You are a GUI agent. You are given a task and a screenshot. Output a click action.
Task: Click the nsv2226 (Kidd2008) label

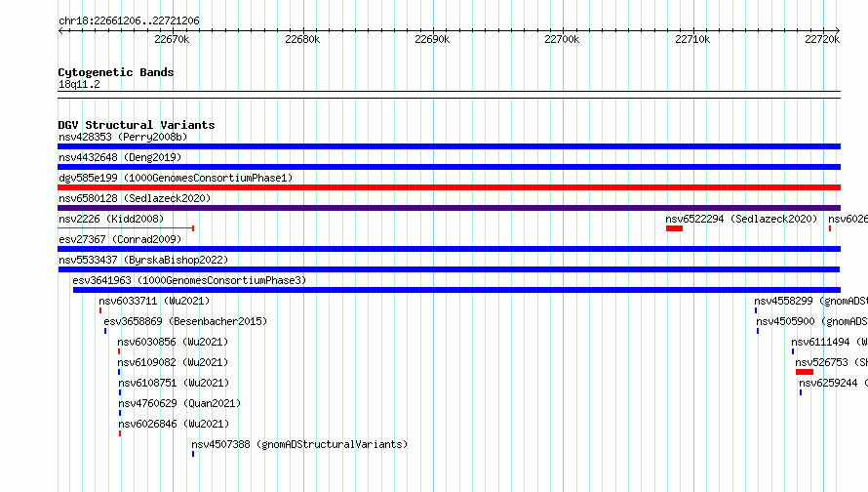tap(111, 219)
